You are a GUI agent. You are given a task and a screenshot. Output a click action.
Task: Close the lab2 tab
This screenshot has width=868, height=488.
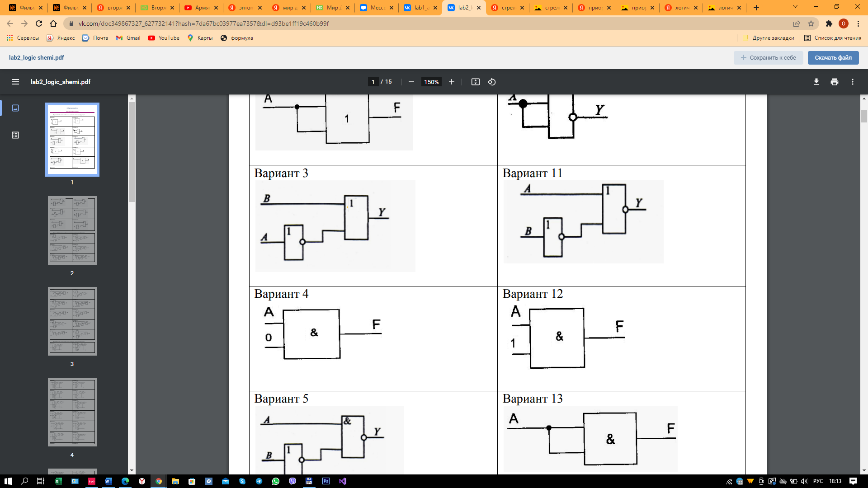(x=479, y=8)
